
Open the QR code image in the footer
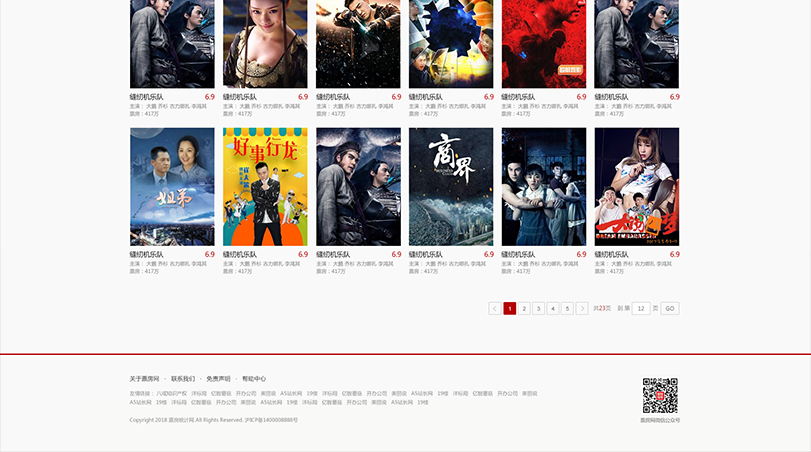coord(660,396)
